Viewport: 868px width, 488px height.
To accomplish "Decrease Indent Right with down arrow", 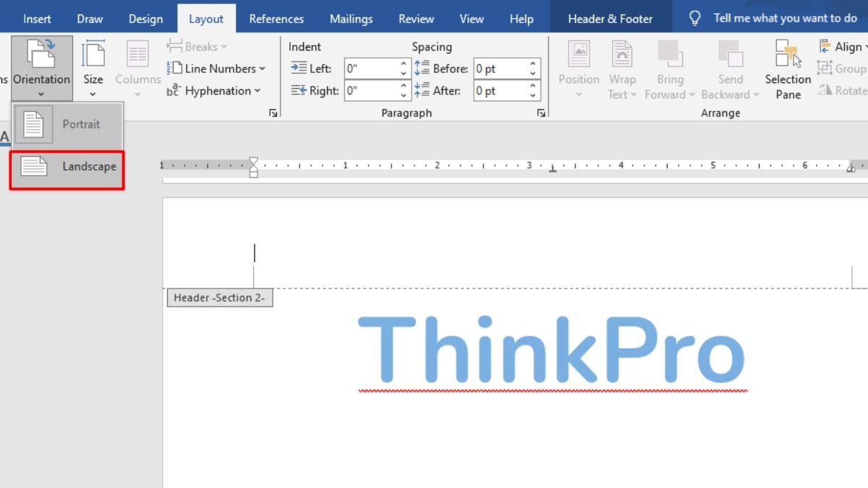I will tap(404, 95).
